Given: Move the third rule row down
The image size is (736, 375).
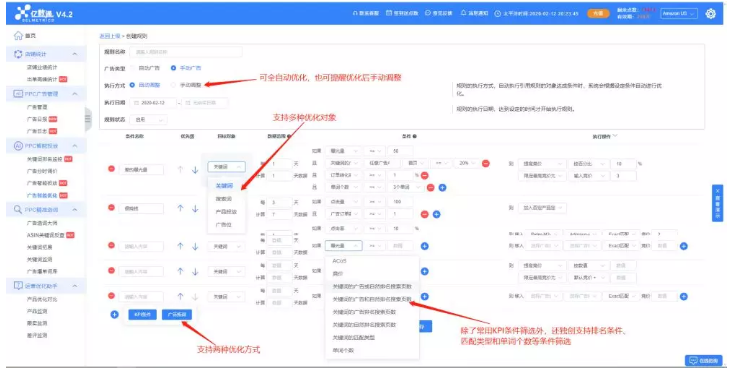Looking at the screenshot, I should click(195, 246).
